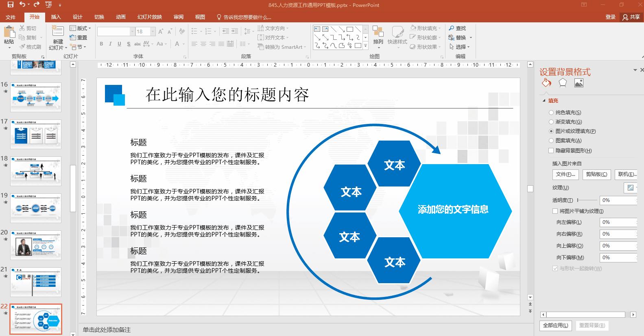The height and width of the screenshot is (336, 644).
Task: Click the Offset left (向左偏移) 0% field
Action: point(618,222)
